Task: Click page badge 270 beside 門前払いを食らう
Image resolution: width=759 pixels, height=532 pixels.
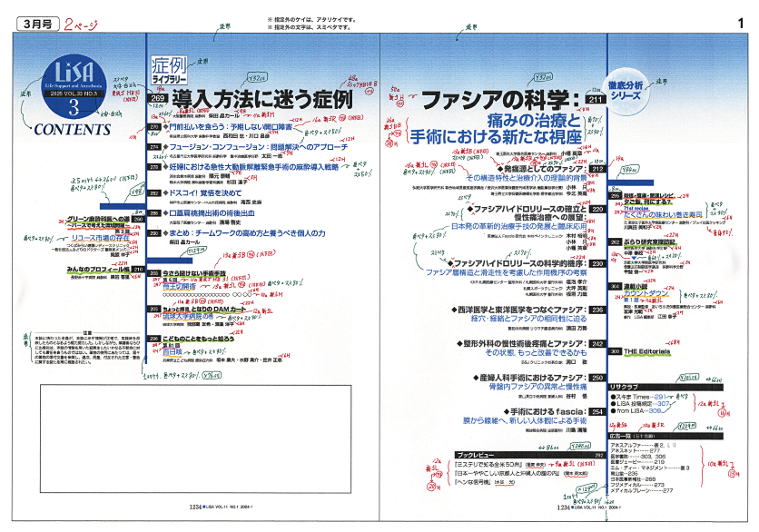Action: (154, 128)
